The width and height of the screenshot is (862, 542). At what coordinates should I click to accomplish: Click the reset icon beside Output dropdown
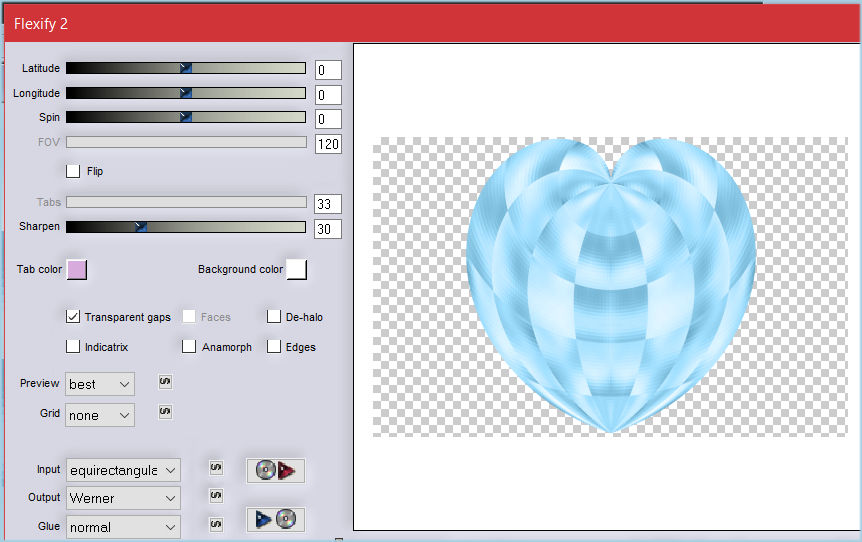pyautogui.click(x=216, y=496)
